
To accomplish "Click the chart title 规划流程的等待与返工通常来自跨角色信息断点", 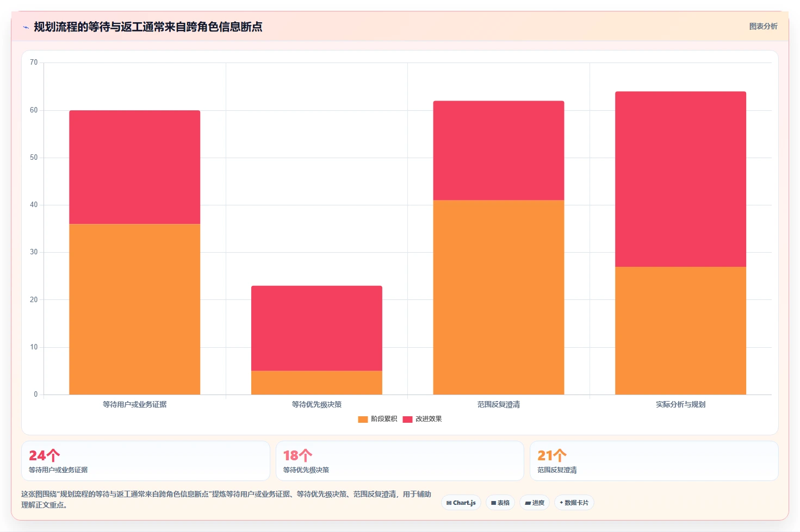I will pos(148,27).
